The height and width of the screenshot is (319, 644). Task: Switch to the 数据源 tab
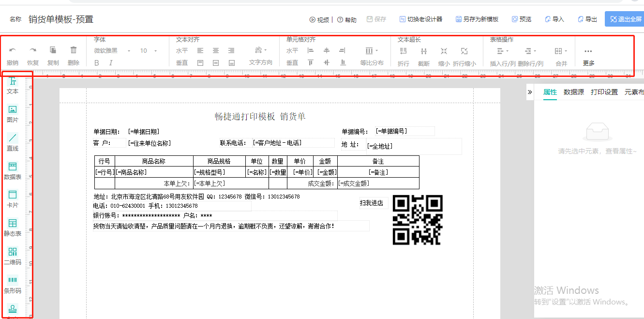tap(573, 91)
